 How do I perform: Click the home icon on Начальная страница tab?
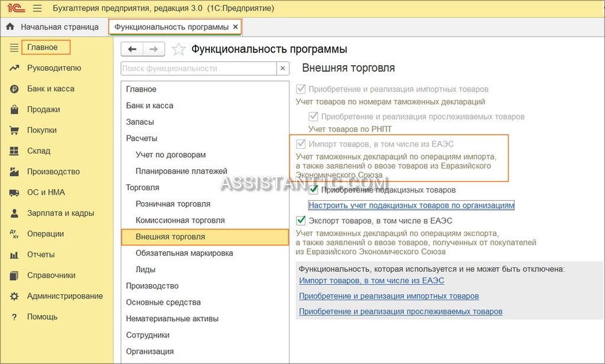coord(10,27)
